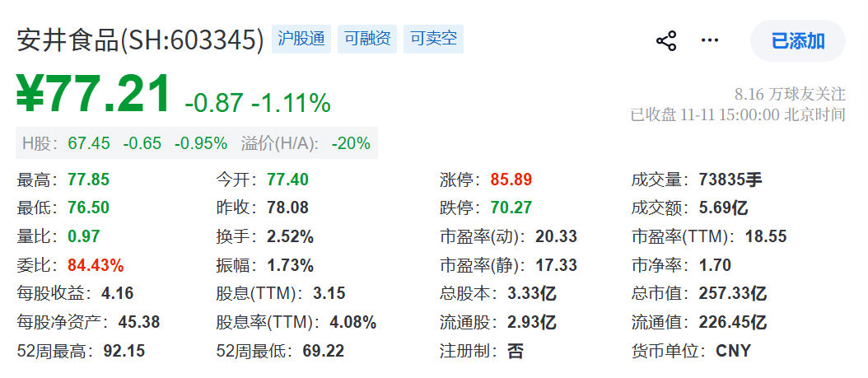
Task: Click the 已添加 watchlist button
Action: tap(798, 41)
